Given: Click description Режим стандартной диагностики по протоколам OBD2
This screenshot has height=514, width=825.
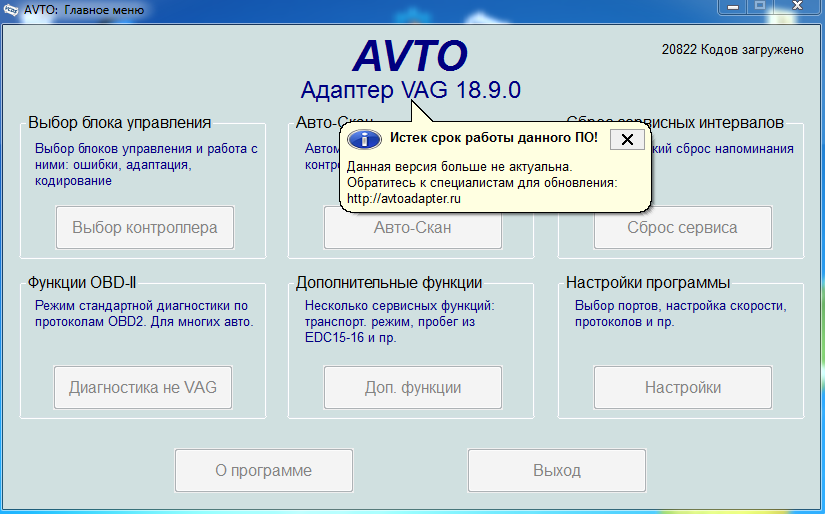Looking at the screenshot, I should pyautogui.click(x=144, y=314).
